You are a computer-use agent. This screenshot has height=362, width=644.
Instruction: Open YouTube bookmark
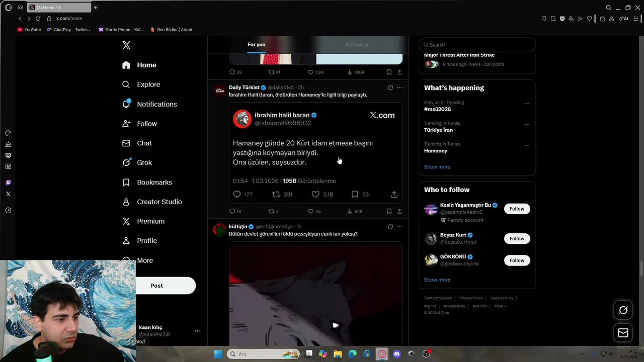coord(29,30)
